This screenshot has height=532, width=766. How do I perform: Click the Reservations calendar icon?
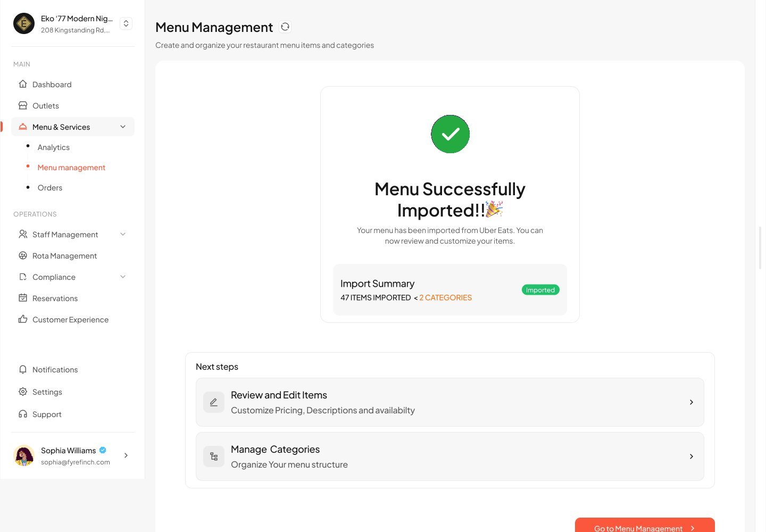(23, 298)
